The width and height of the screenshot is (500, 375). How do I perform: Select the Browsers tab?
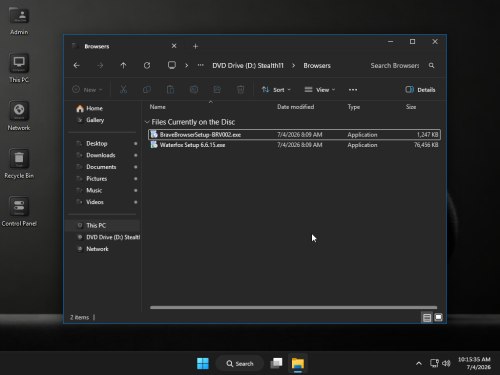pos(123,46)
